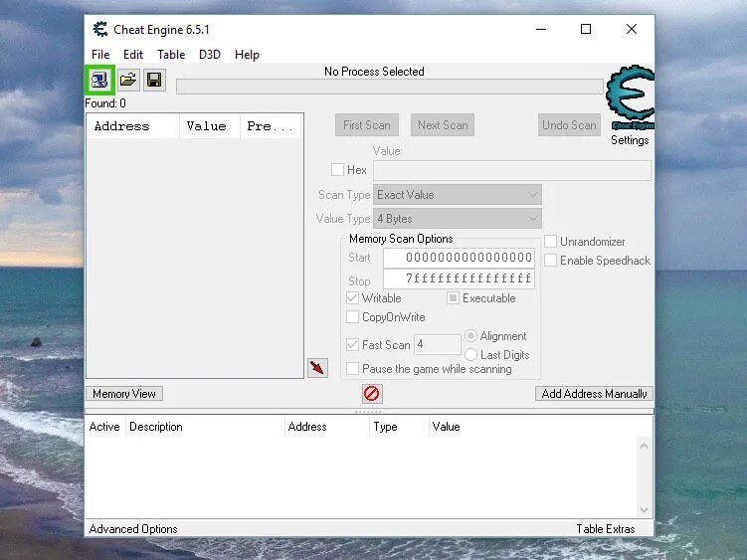This screenshot has width=747, height=560.
Task: Enable Pause the game while scanning
Action: [352, 368]
